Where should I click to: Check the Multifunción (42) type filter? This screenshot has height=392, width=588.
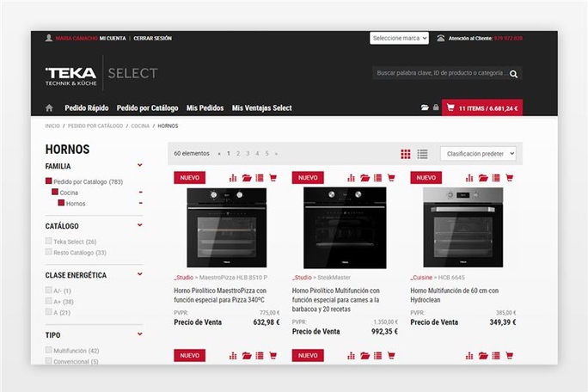[x=48, y=350]
